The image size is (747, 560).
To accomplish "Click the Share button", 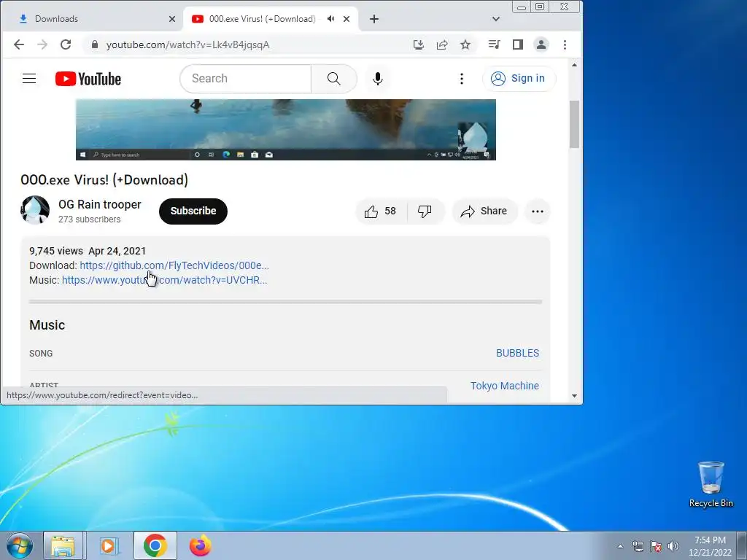I will pos(484,211).
